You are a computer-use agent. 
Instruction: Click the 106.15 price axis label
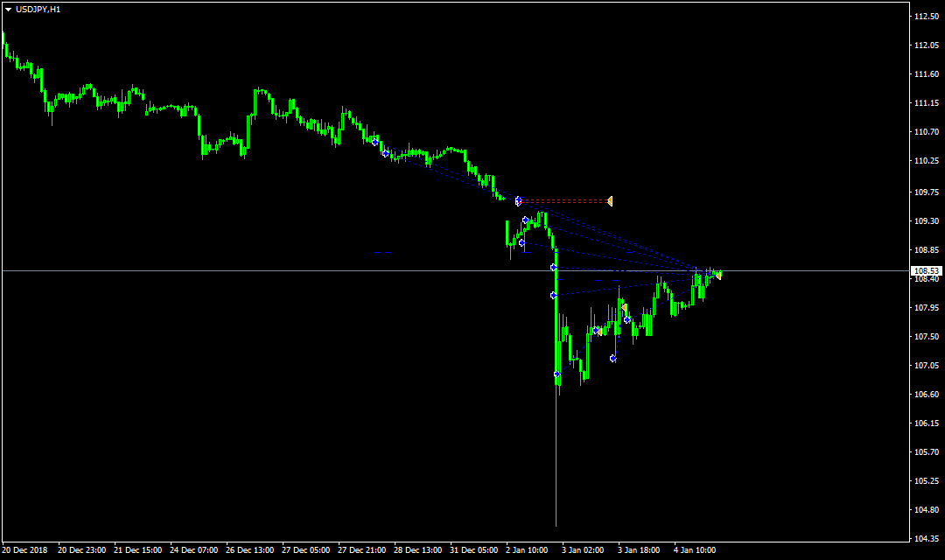click(927, 423)
